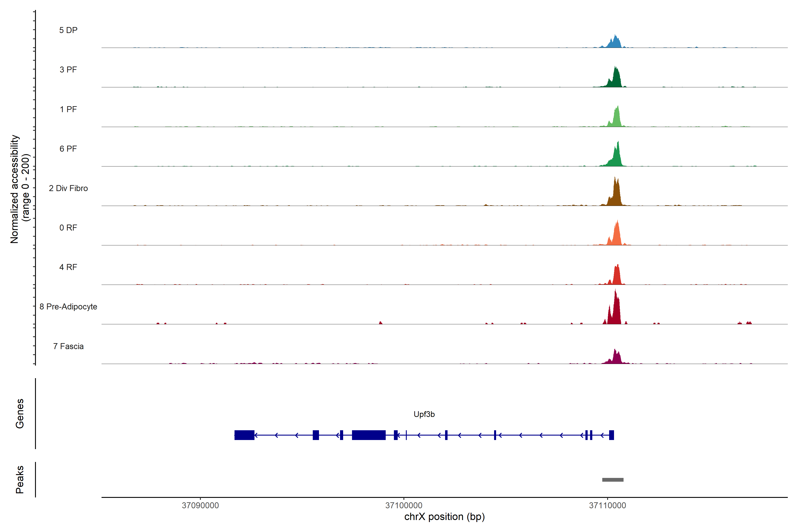Click the 5 DP track label
Screen dimensions: 798x532
(x=68, y=30)
